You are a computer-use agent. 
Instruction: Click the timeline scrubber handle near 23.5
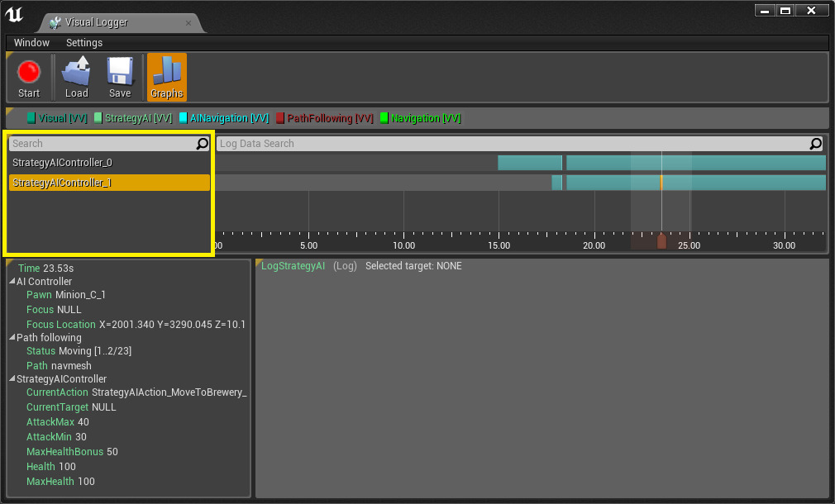pyautogui.click(x=661, y=240)
